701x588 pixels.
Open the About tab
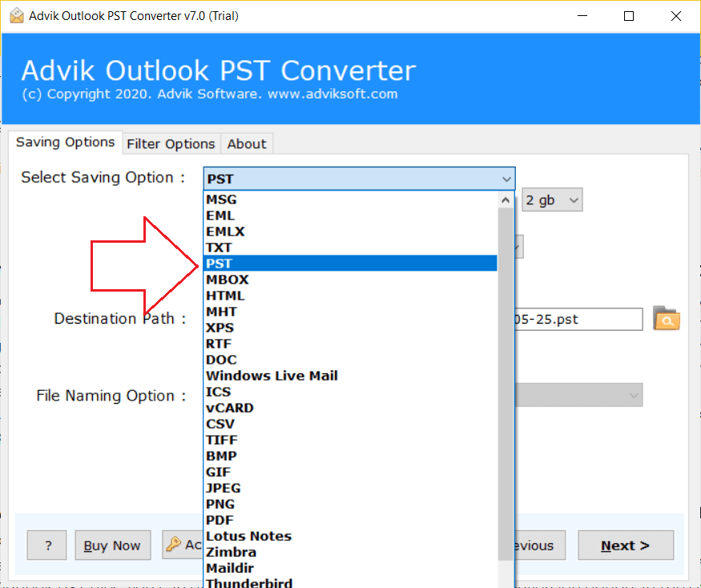click(x=246, y=144)
